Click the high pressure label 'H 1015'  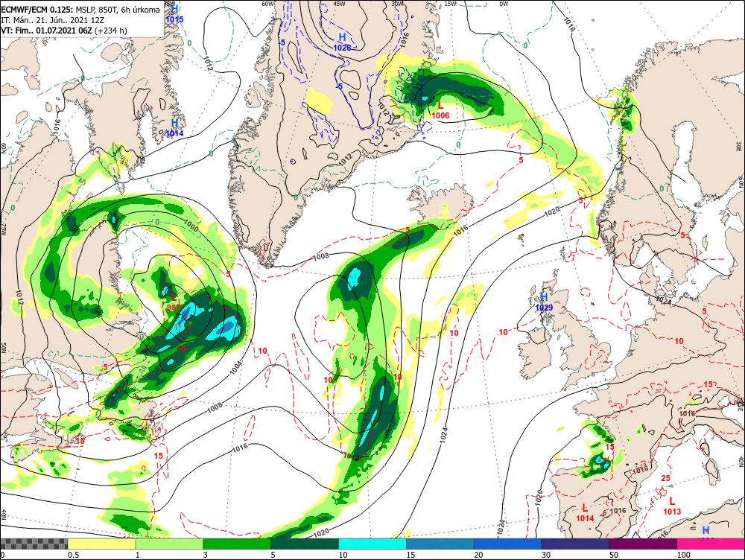click(x=174, y=13)
